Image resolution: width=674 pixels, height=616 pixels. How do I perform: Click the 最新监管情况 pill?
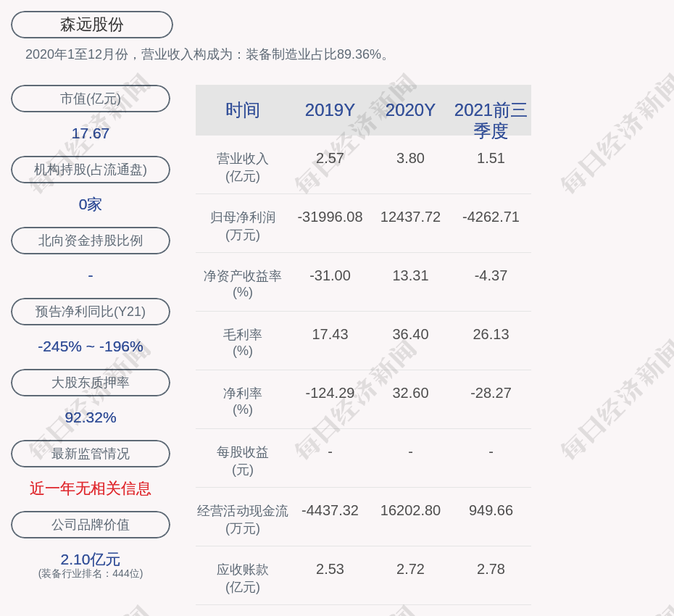pyautogui.click(x=91, y=454)
